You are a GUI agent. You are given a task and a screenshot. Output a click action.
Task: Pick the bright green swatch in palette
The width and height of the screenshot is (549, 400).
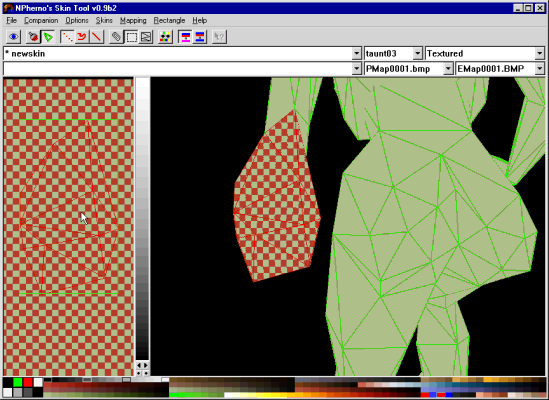(x=18, y=382)
